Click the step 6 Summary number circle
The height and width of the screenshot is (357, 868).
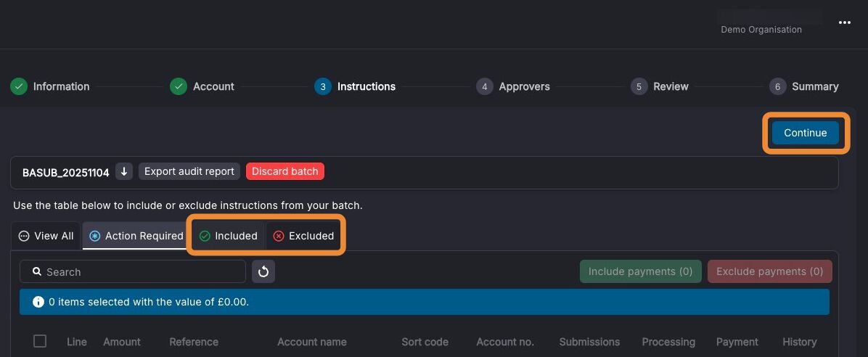pos(777,86)
